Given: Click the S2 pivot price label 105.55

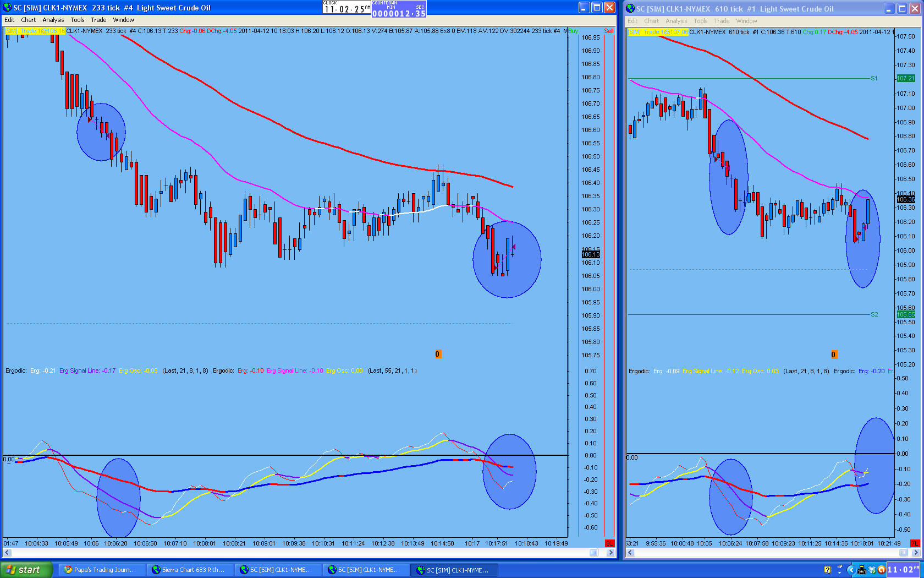Looking at the screenshot, I should (906, 314).
